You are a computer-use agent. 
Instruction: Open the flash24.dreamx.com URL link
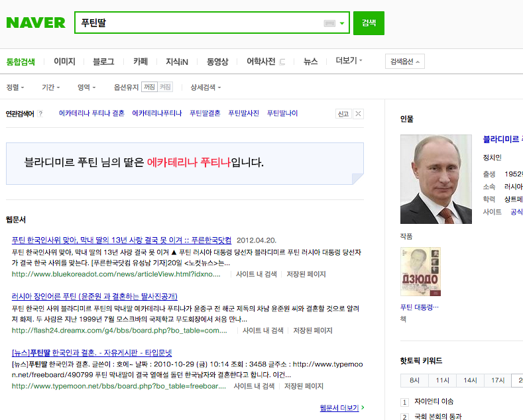coord(119,331)
